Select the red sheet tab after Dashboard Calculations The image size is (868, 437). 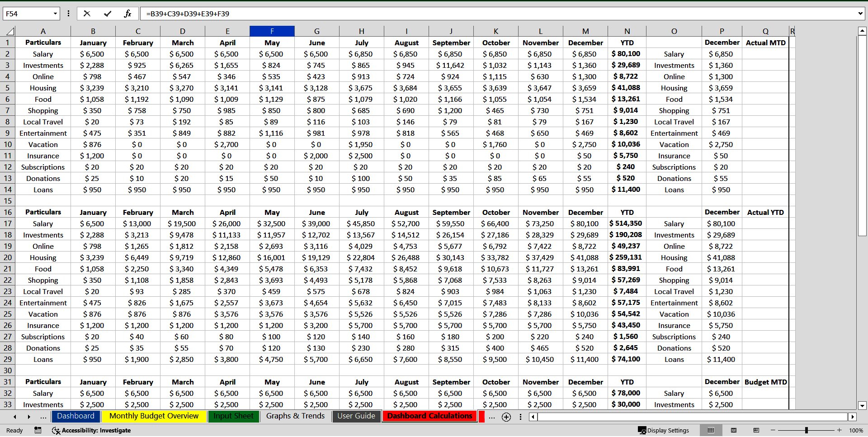point(481,416)
